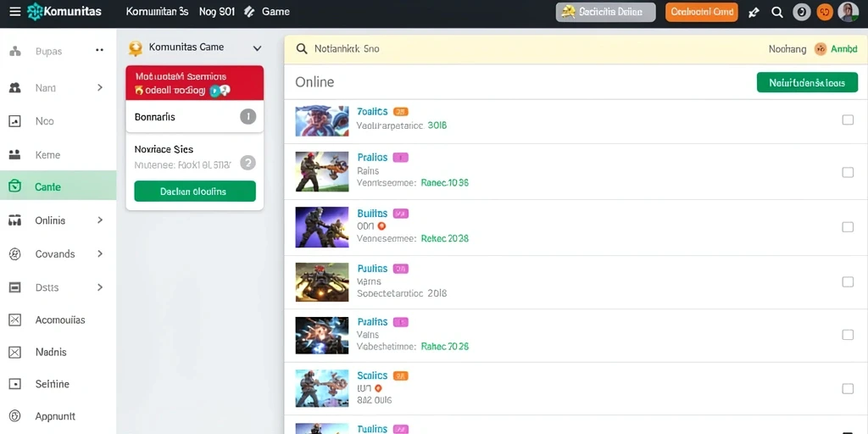Click the Keme sidebar icon
868x434 pixels.
15,155
